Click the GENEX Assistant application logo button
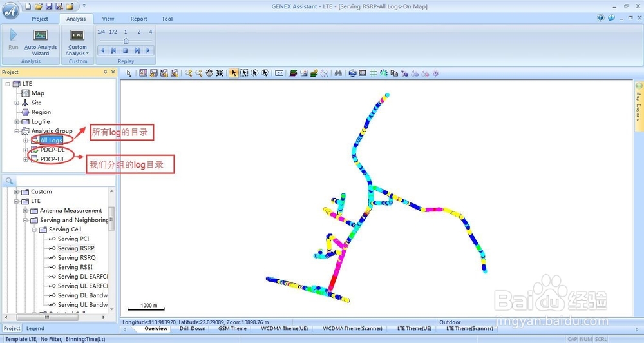 (x=10, y=11)
